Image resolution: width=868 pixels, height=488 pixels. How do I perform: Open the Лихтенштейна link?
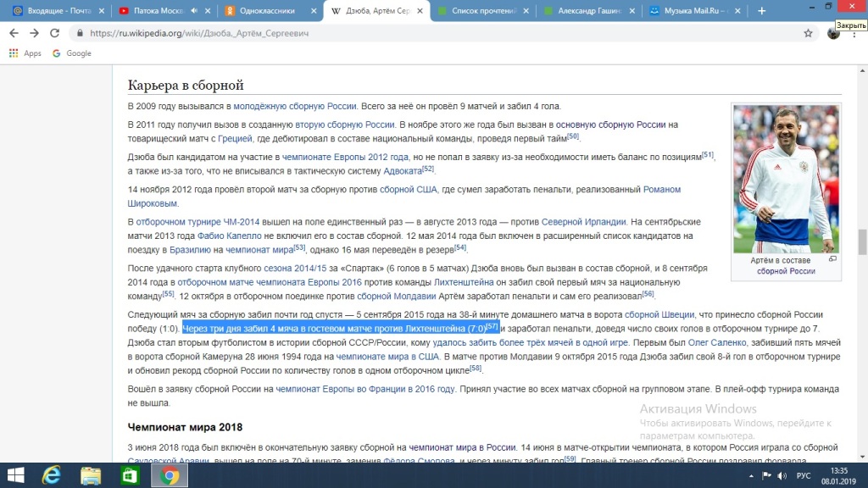coord(464,282)
